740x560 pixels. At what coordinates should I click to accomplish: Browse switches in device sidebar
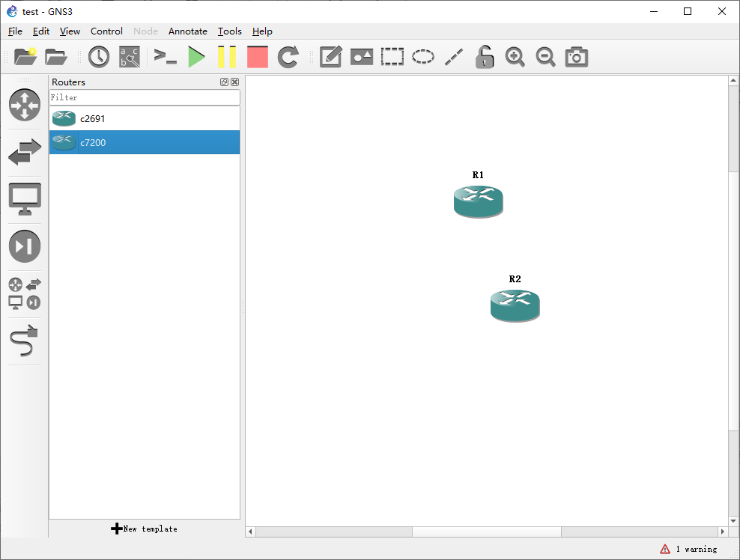pyautogui.click(x=25, y=152)
